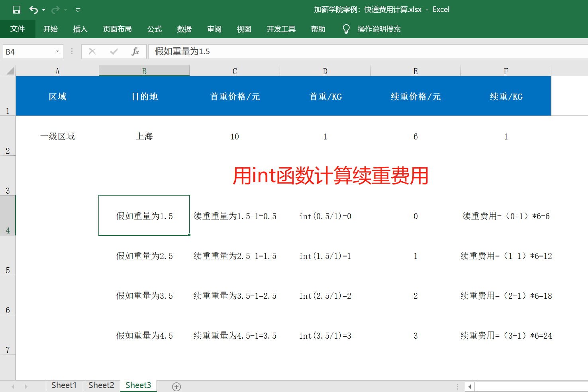Open the Redo history dropdown arrow
This screenshot has height=392, width=588.
[x=65, y=10]
